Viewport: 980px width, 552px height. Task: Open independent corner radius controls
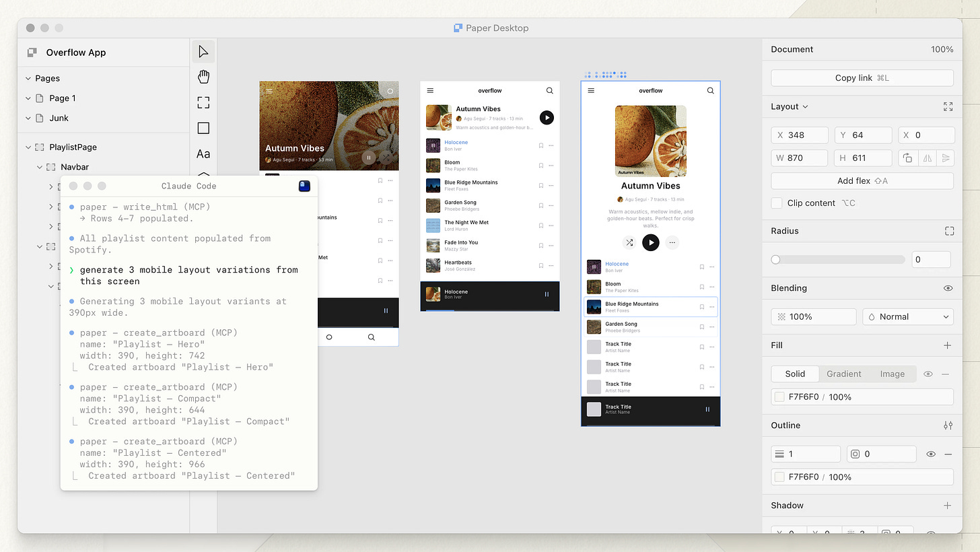949,231
